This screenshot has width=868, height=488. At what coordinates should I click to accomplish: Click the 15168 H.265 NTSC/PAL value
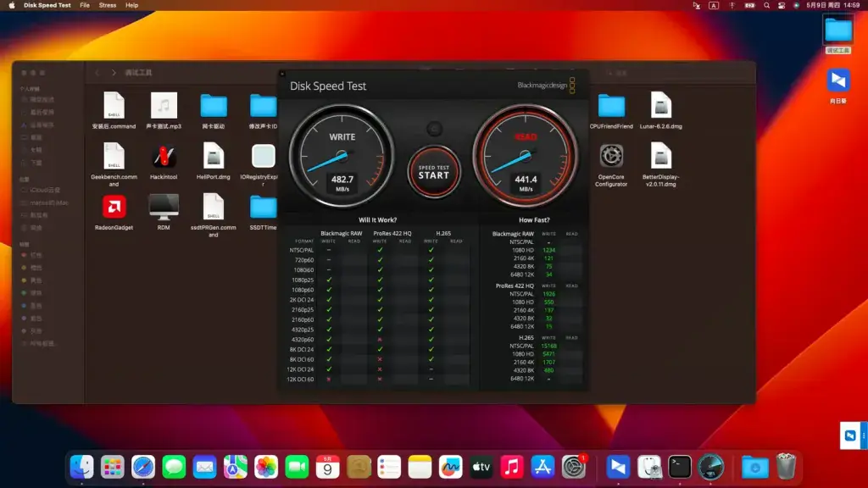tap(548, 346)
